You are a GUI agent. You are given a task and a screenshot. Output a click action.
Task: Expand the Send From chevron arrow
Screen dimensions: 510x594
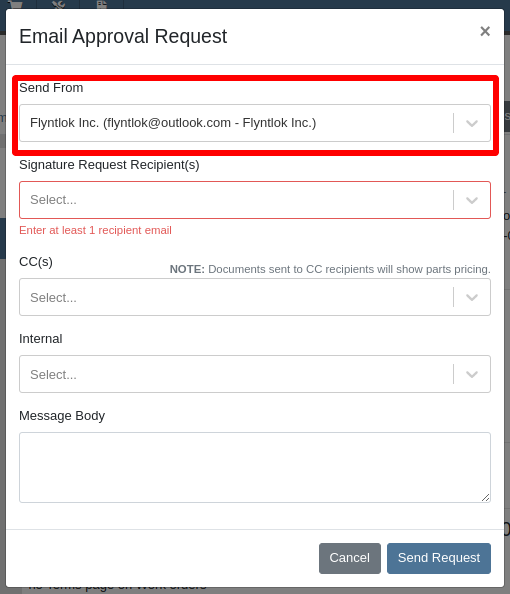click(472, 123)
